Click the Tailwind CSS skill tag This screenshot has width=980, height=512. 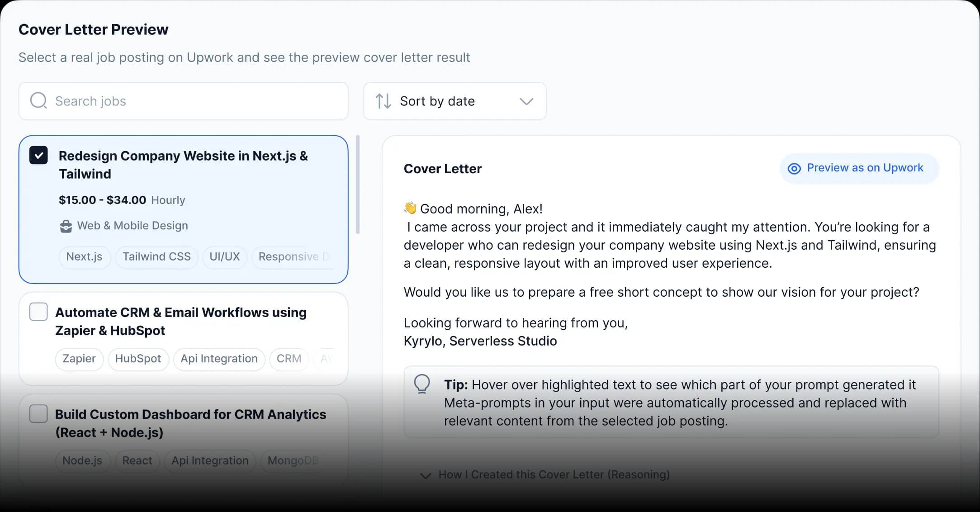point(156,257)
